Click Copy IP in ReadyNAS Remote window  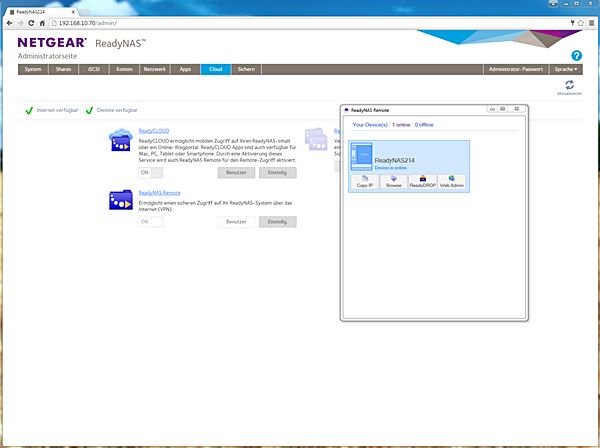pos(365,182)
